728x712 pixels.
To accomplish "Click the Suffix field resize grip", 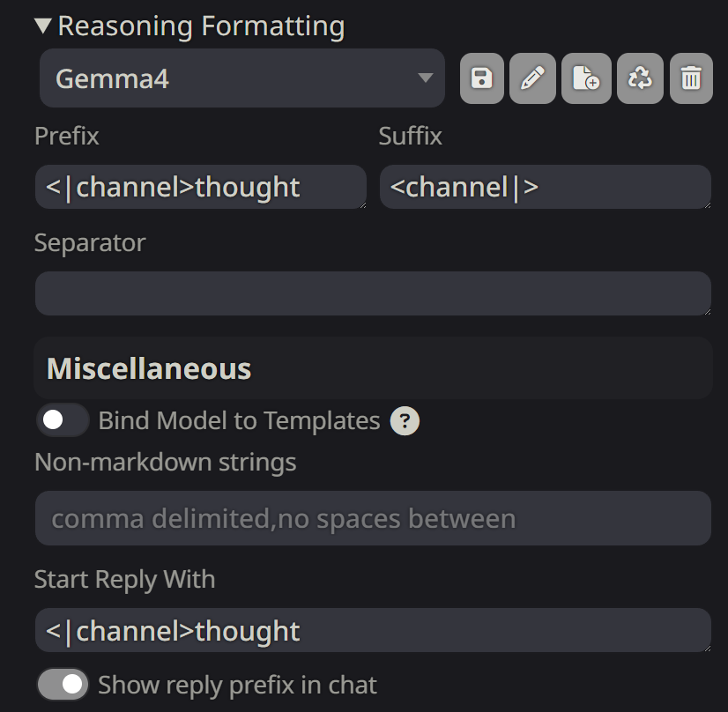I will click(x=706, y=204).
